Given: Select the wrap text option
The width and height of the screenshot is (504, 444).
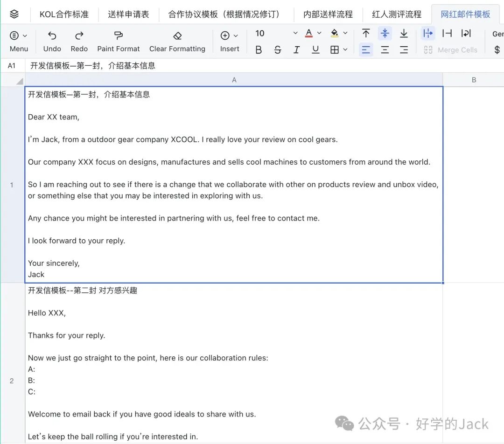Looking at the screenshot, I should pos(466,33).
